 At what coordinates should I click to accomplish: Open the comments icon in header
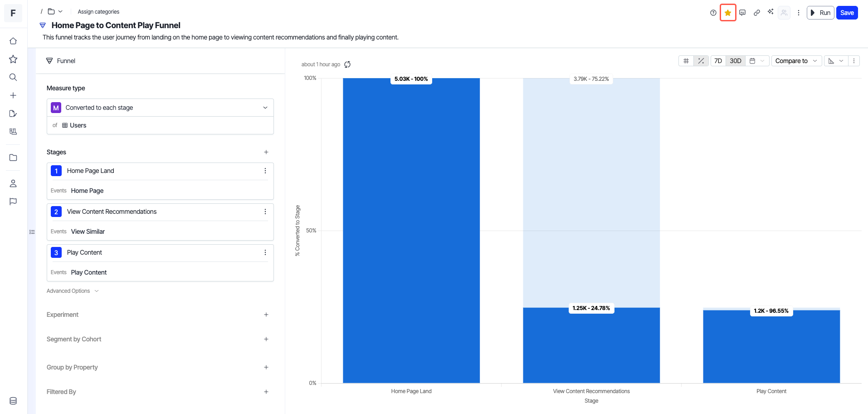coord(742,13)
